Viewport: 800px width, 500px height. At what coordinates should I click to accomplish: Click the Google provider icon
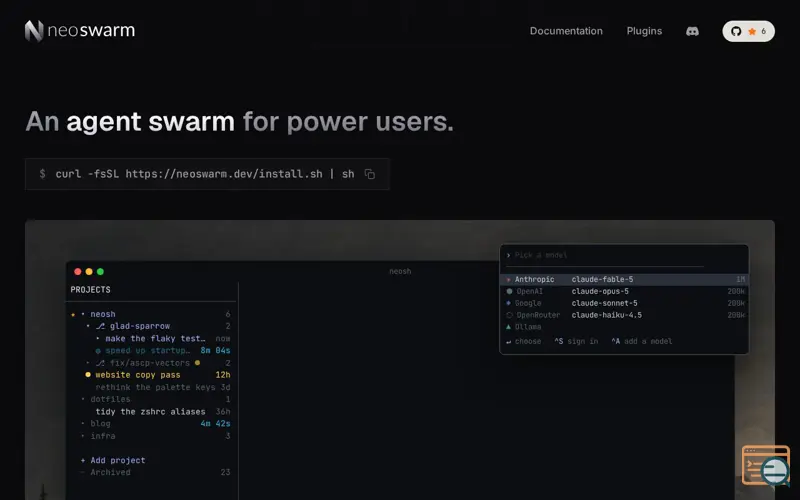pos(509,303)
